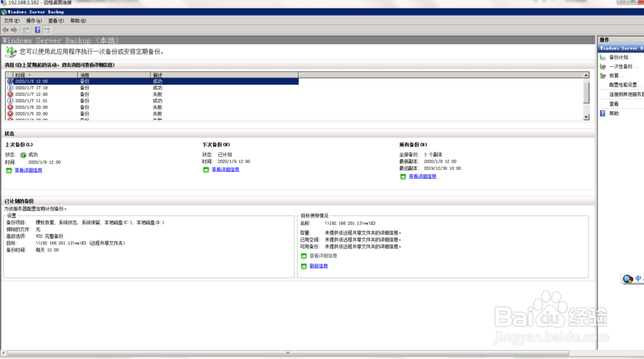
Task: Toggle the Action pane toolbar icon
Action: (x=47, y=30)
